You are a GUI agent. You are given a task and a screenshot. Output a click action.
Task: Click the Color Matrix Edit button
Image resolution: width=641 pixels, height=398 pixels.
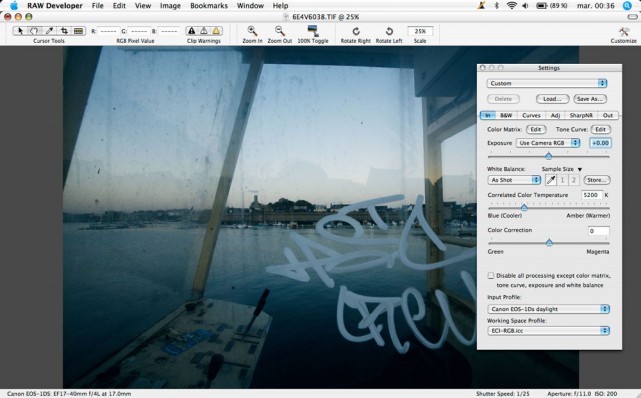pyautogui.click(x=536, y=130)
